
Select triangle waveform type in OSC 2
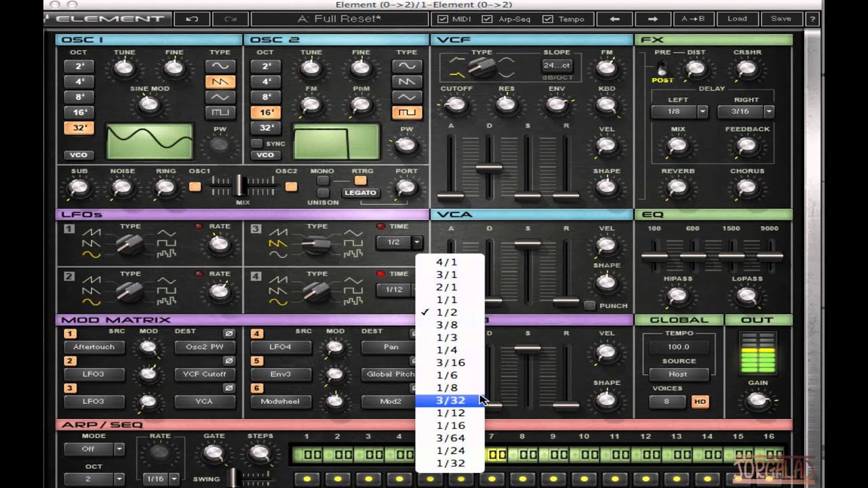407,96
